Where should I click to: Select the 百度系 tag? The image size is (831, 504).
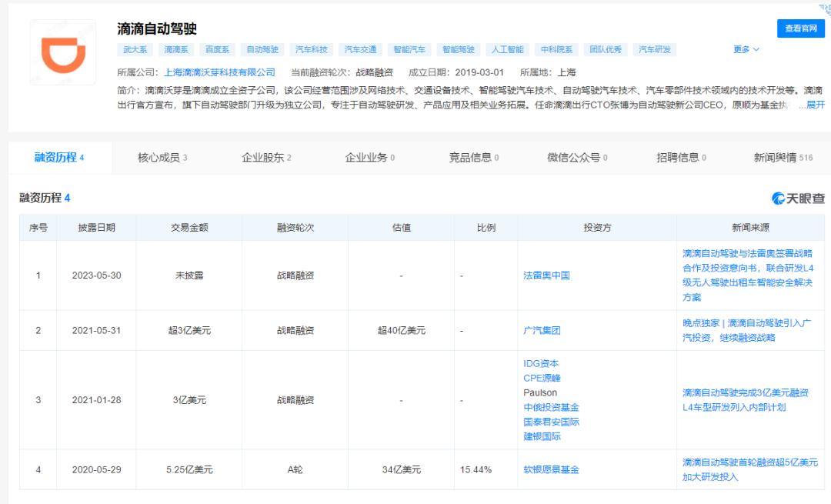point(217,49)
